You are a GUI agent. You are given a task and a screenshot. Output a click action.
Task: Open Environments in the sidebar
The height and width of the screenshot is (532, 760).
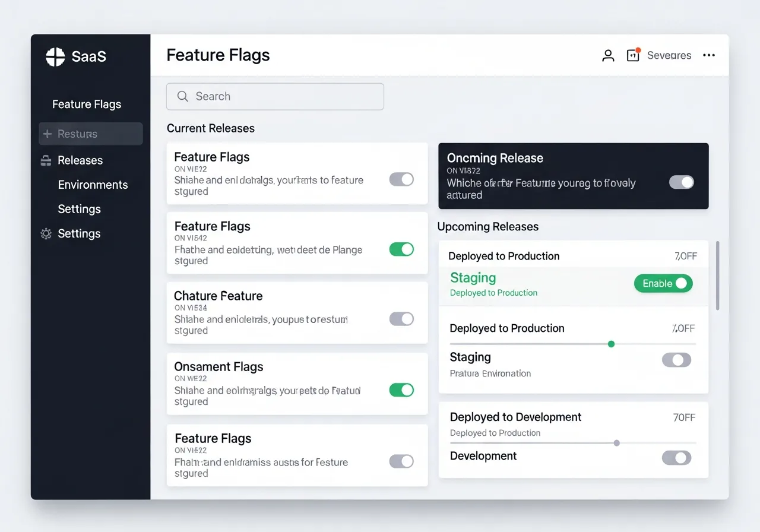[93, 185]
